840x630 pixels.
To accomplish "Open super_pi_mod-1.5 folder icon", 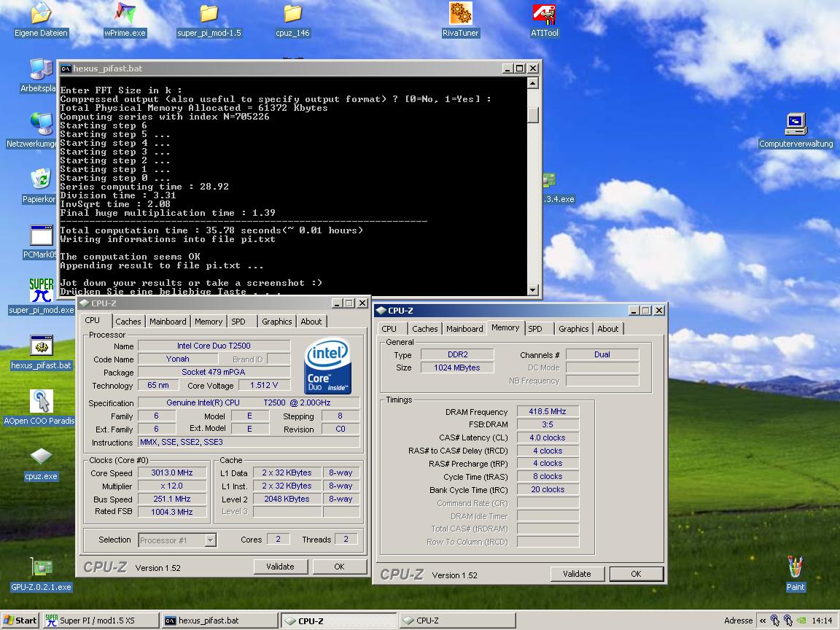I will pos(209,13).
